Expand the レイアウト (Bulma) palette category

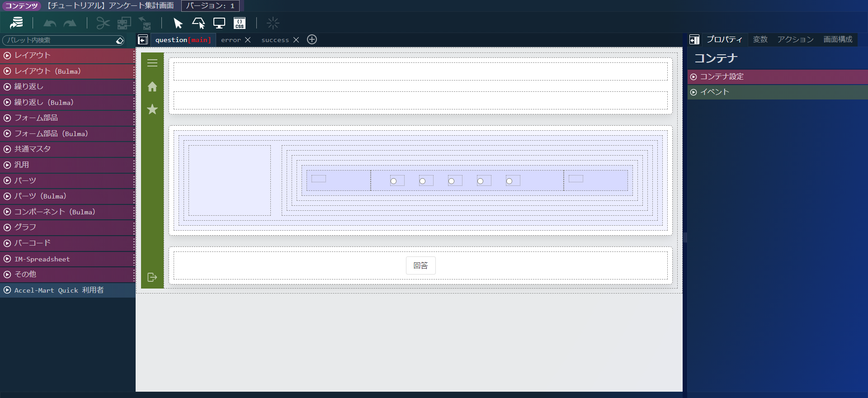click(67, 71)
